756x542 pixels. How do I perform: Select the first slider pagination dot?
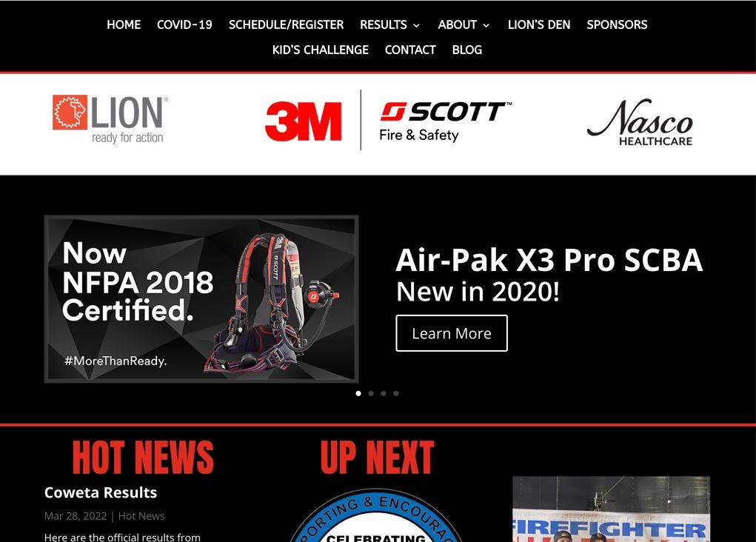coord(358,393)
